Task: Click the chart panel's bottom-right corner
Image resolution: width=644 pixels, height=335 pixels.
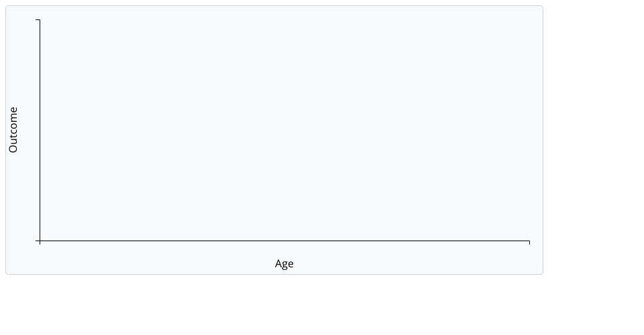Action: (x=542, y=273)
